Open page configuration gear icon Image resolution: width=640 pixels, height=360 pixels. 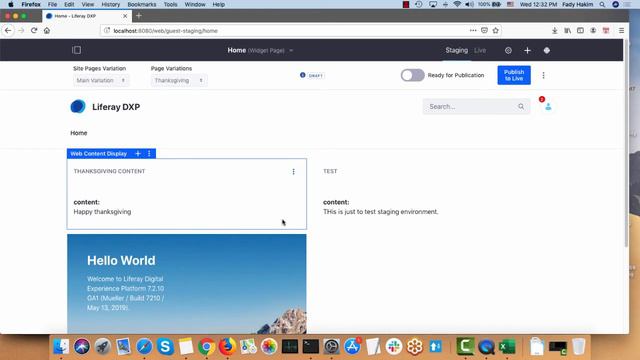click(508, 50)
